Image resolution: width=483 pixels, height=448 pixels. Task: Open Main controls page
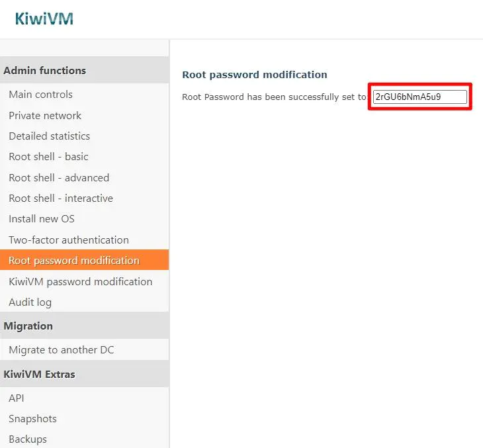tap(40, 95)
